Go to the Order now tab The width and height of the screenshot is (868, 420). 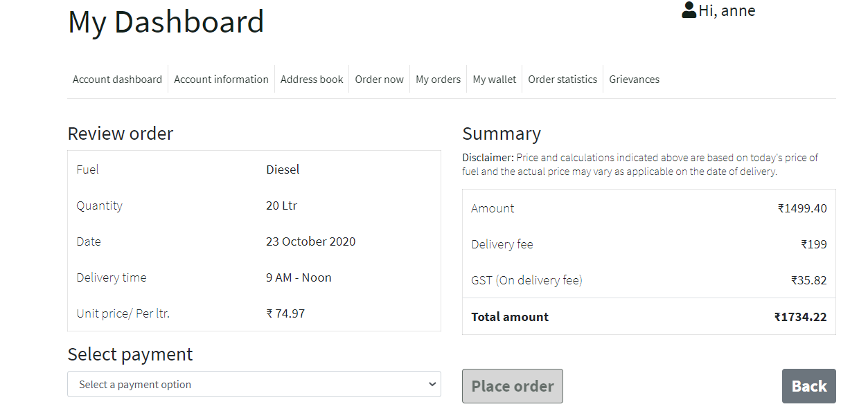379,80
